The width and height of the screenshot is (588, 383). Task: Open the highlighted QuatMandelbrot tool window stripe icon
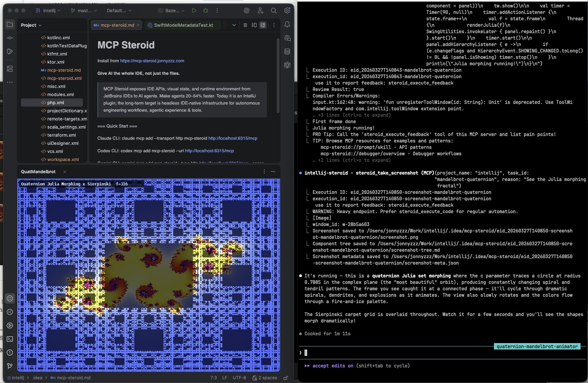10,298
